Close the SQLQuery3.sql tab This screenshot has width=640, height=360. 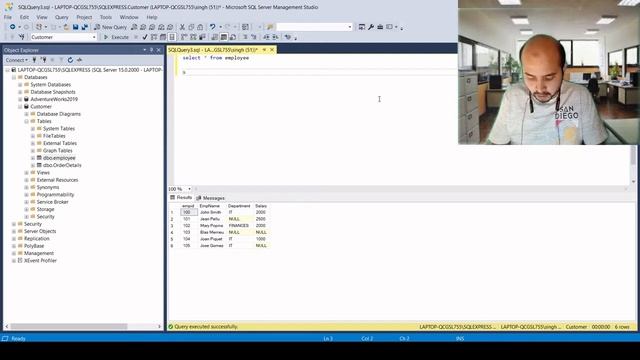tap(272, 50)
